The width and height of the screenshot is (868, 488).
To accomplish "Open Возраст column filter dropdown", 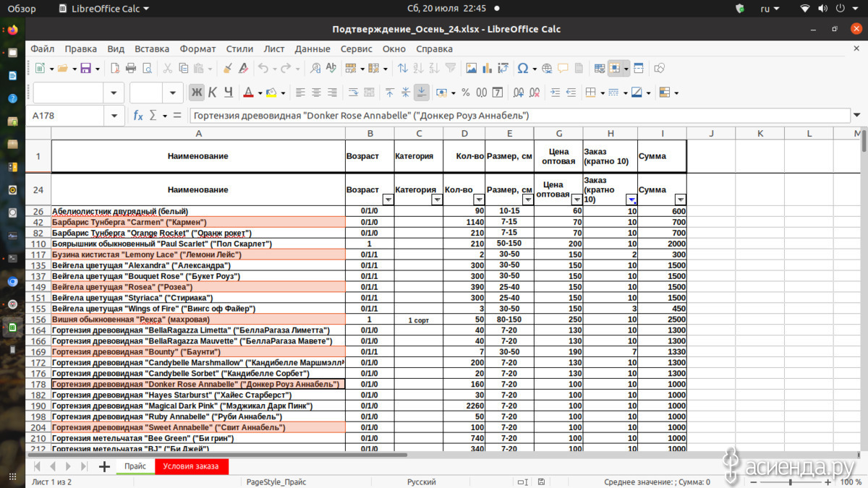I will coord(388,200).
